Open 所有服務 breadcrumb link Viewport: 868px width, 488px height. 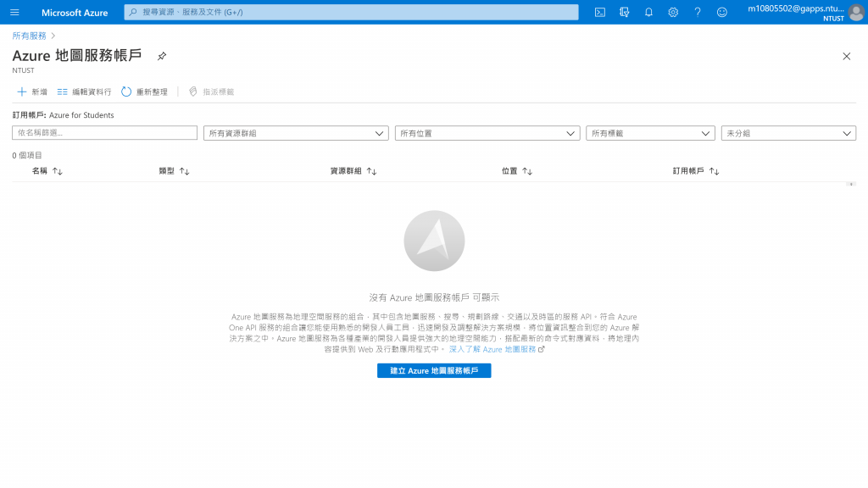30,36
